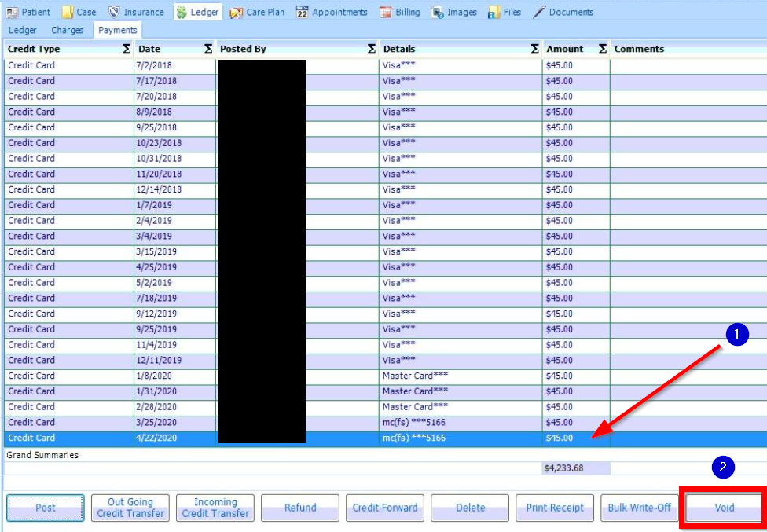Click the Delete button

(x=470, y=508)
